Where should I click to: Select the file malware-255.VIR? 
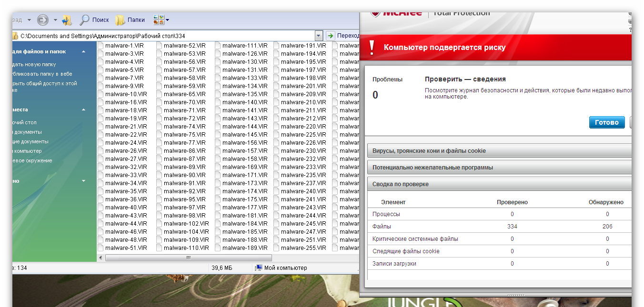pyautogui.click(x=303, y=248)
